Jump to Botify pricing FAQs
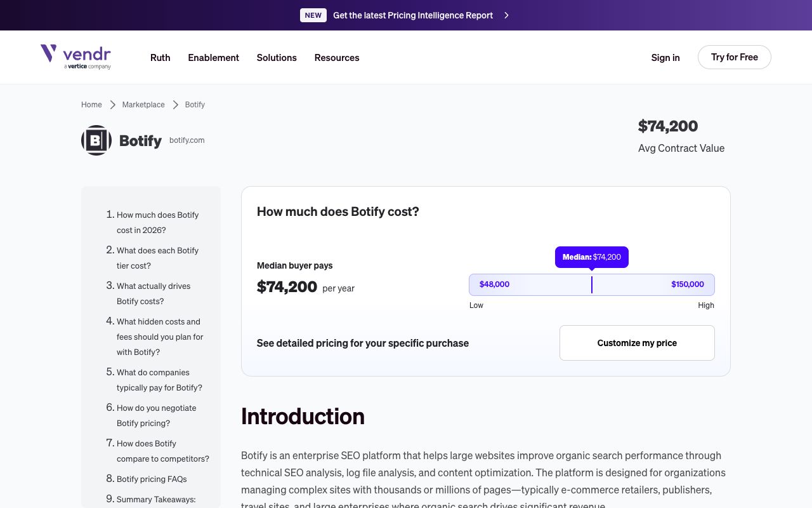The height and width of the screenshot is (508, 812). point(152,479)
